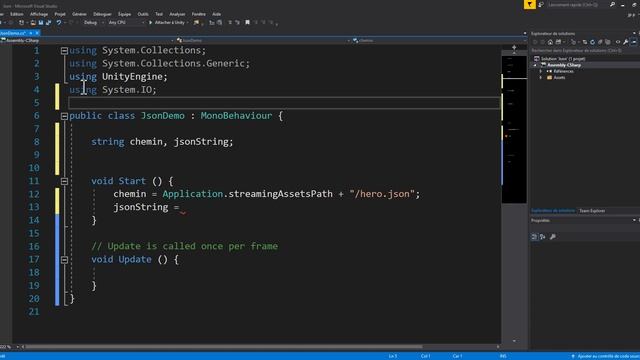Open the Outils menu
The height and width of the screenshot is (360, 640).
point(143,14)
